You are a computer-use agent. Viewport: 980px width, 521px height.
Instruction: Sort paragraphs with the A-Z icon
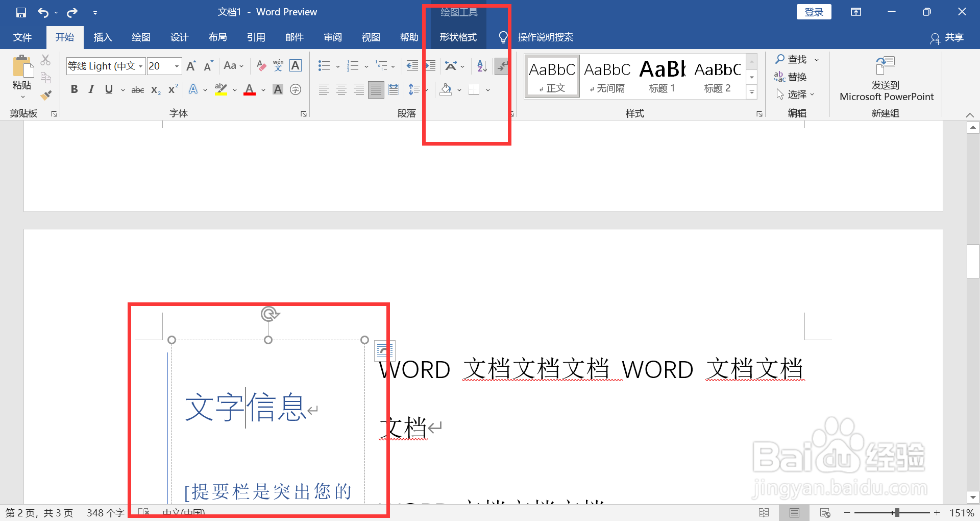click(x=482, y=66)
